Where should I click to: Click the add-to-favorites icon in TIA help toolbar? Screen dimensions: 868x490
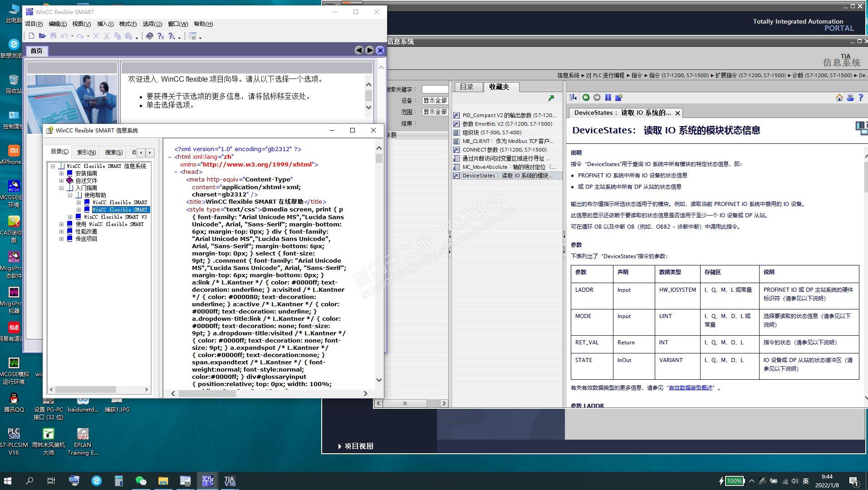[x=619, y=98]
